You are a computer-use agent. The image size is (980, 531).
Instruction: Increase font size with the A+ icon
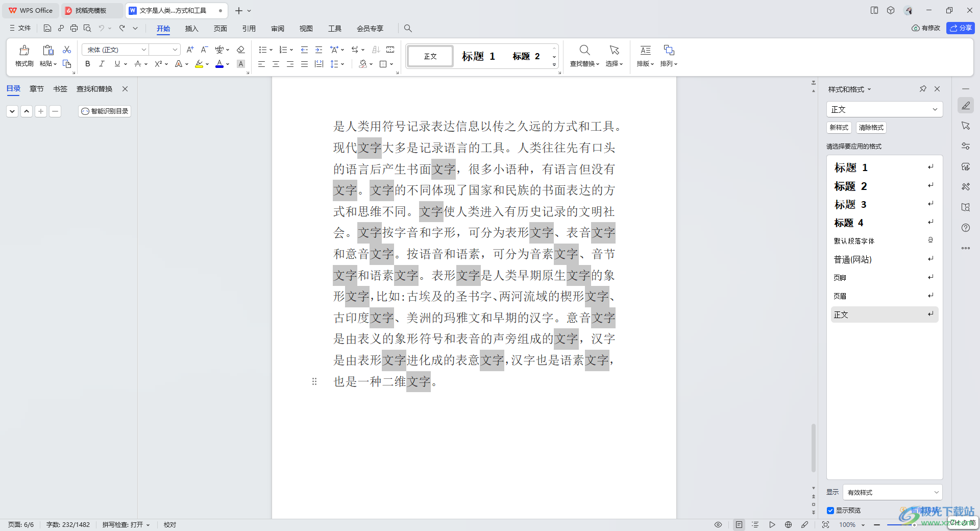190,50
